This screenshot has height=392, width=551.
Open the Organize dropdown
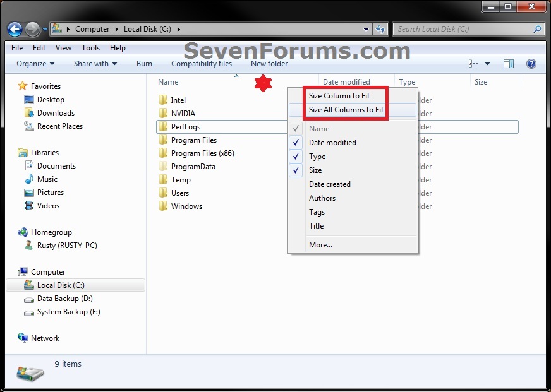click(35, 63)
